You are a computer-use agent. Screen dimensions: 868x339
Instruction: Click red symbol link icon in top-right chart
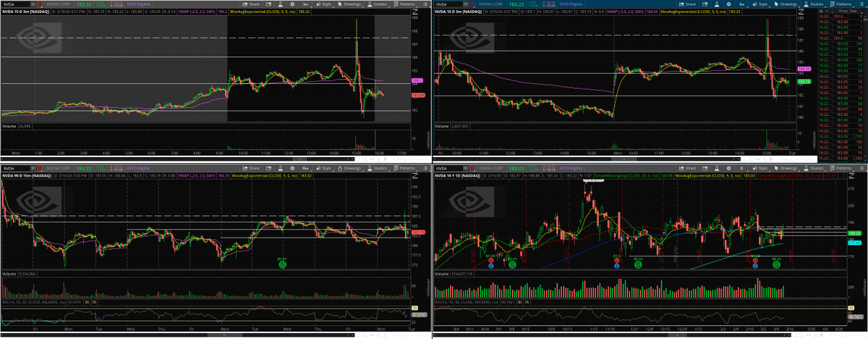(472, 4)
